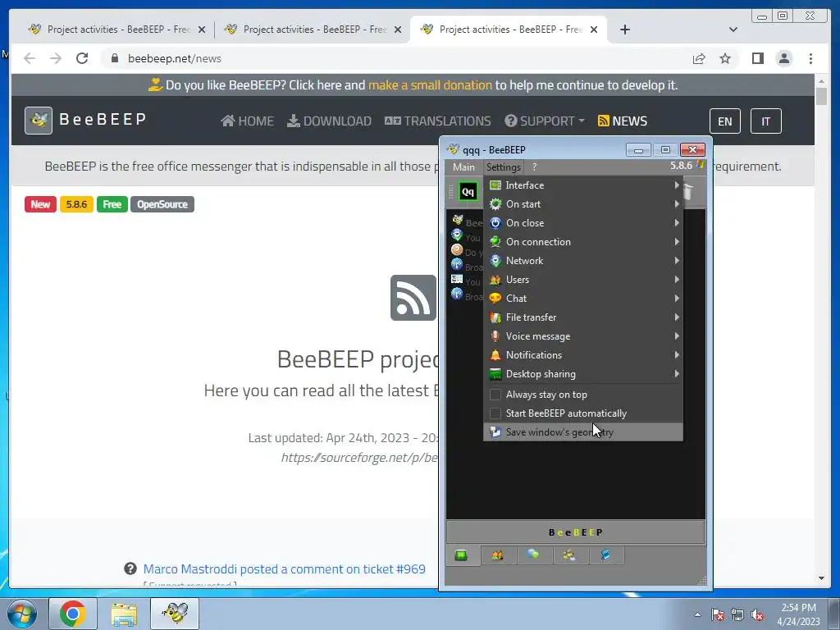Open the users tab icon at bottom of BeeBEEP
Image resolution: width=840 pixels, height=630 pixels.
(x=498, y=555)
